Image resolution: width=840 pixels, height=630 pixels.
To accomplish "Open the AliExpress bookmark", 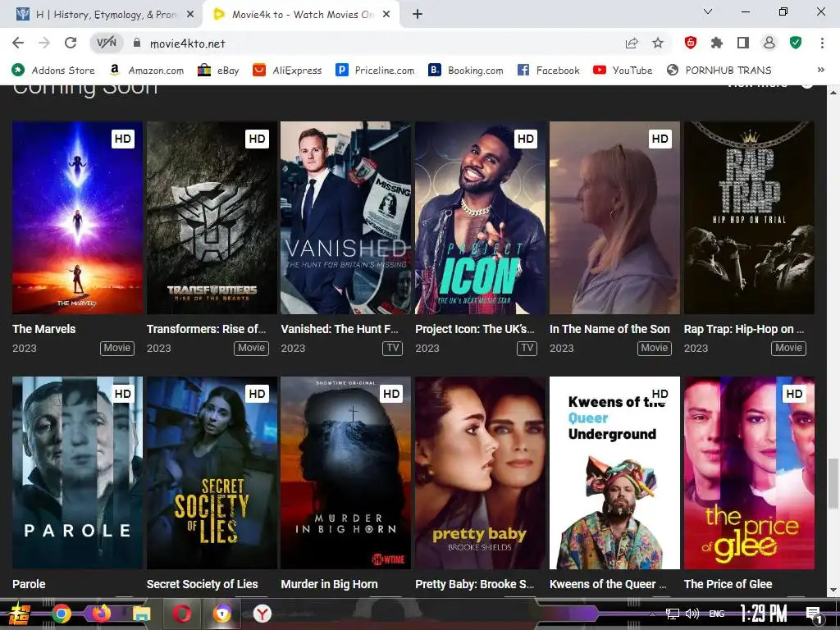I will pos(287,71).
